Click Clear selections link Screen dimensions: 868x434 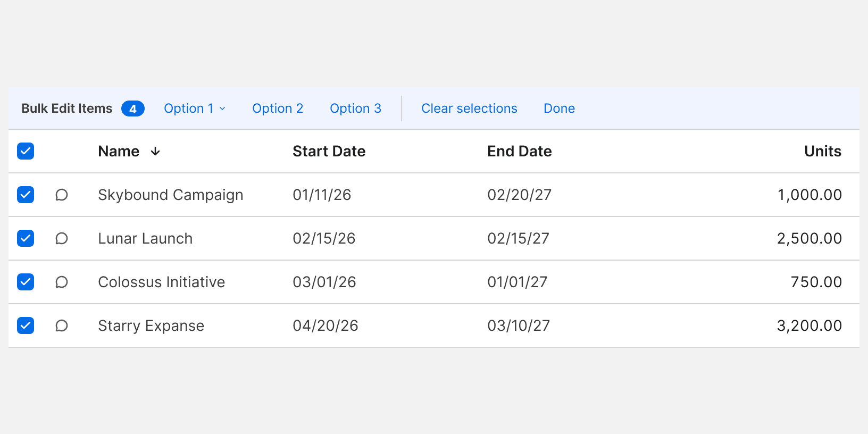[469, 108]
